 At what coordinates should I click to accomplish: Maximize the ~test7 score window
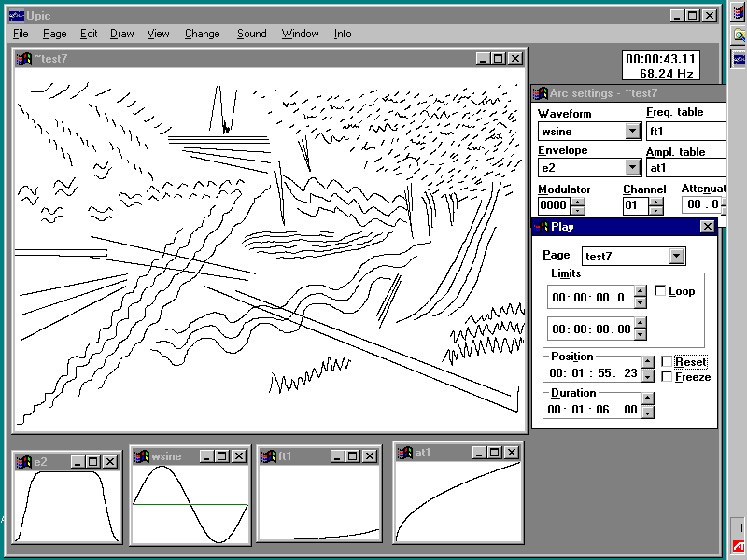(499, 59)
